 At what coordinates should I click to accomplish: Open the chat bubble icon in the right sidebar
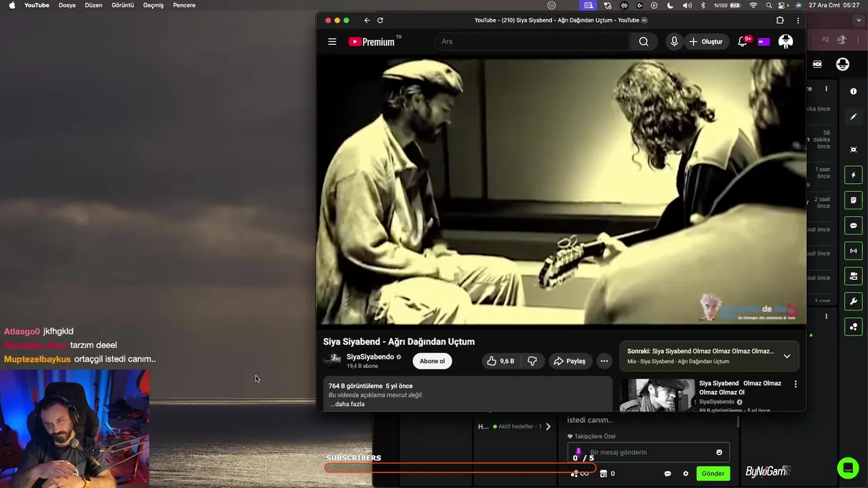pyautogui.click(x=854, y=226)
